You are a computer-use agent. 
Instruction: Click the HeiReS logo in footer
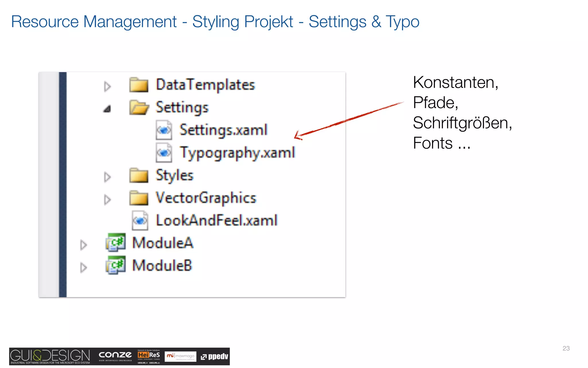[149, 356]
